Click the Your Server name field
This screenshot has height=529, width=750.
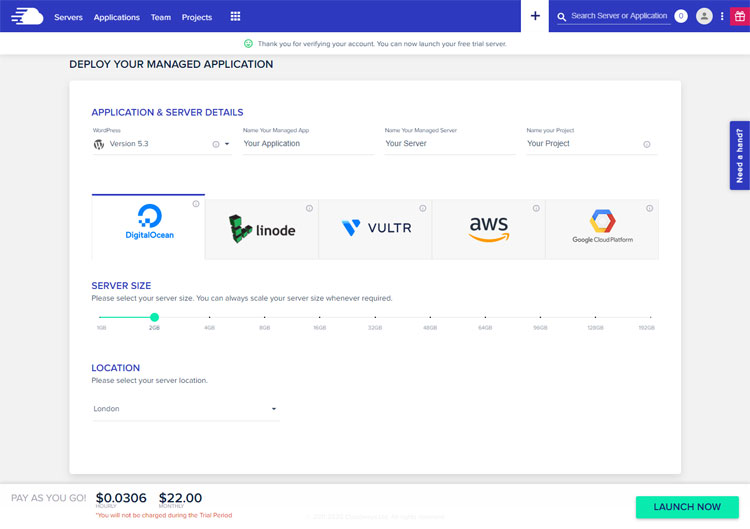tap(450, 143)
